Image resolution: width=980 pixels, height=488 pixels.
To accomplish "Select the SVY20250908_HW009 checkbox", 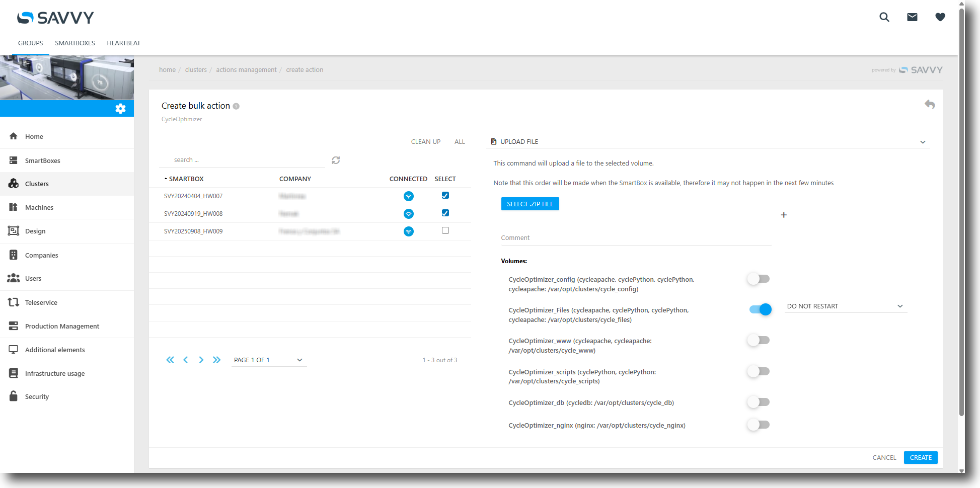I will point(445,231).
